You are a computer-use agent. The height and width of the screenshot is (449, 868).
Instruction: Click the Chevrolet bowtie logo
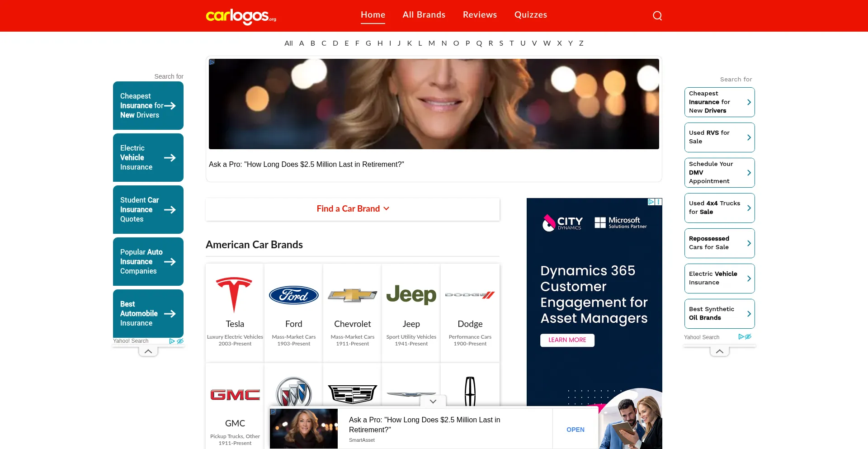tap(352, 295)
